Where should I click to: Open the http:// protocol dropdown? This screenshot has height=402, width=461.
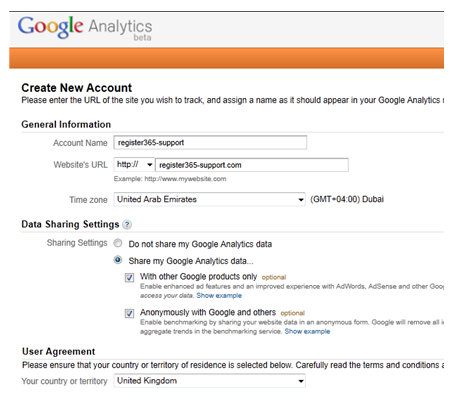(134, 165)
